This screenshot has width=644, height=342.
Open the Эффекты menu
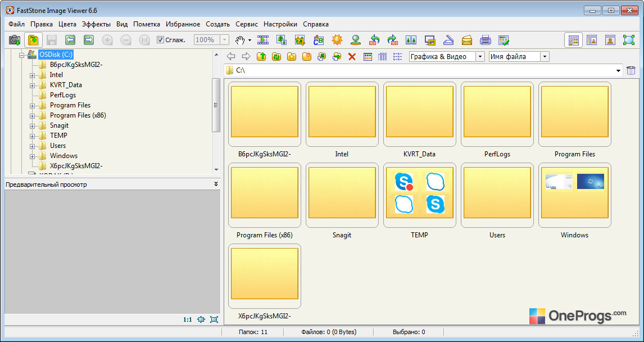[96, 24]
